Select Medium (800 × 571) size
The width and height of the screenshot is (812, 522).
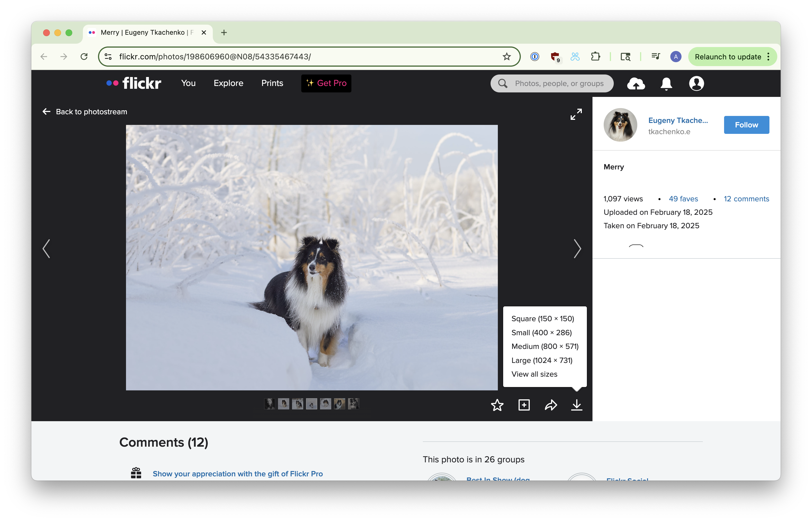(x=545, y=346)
